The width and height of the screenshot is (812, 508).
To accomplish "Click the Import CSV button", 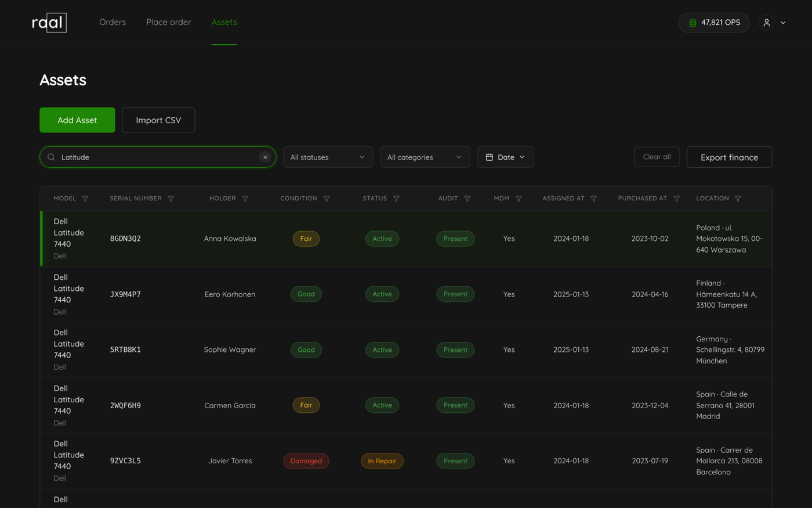I will [x=158, y=120].
